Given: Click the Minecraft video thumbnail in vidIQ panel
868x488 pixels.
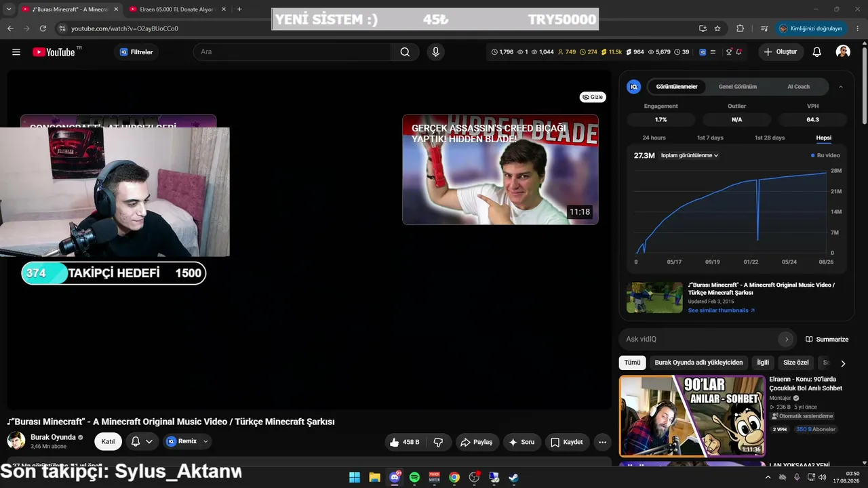Looking at the screenshot, I should coord(654,298).
